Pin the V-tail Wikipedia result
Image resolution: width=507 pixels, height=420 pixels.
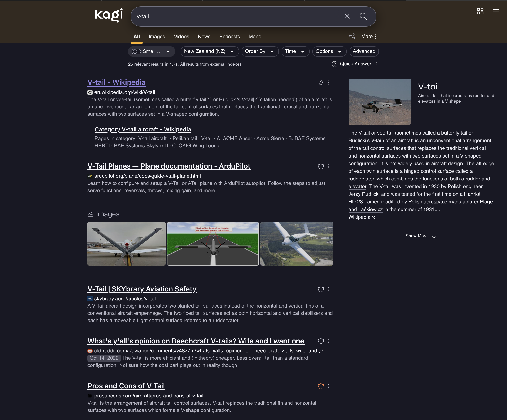coord(321,83)
